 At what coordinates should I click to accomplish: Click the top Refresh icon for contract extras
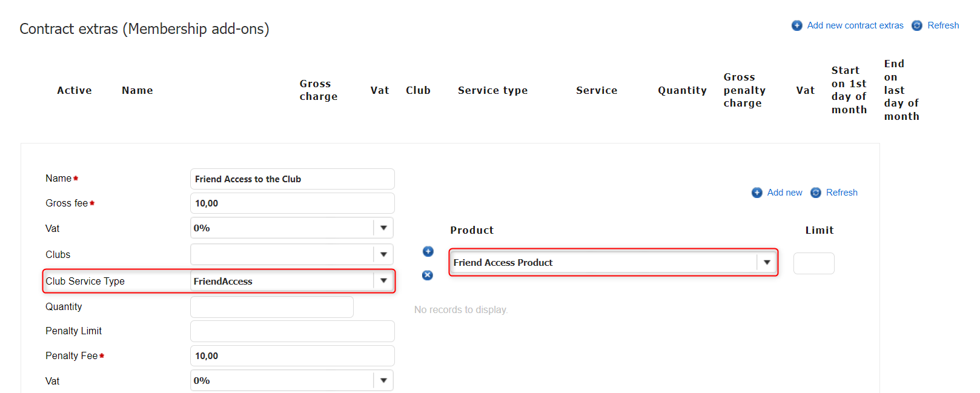click(917, 25)
